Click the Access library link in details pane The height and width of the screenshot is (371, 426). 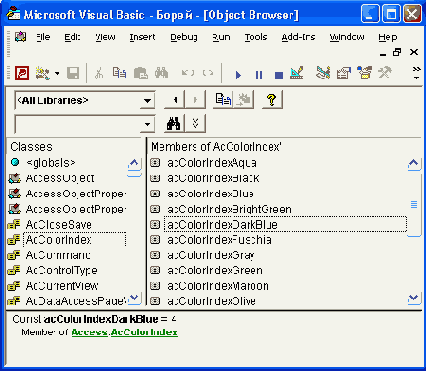pos(90,332)
